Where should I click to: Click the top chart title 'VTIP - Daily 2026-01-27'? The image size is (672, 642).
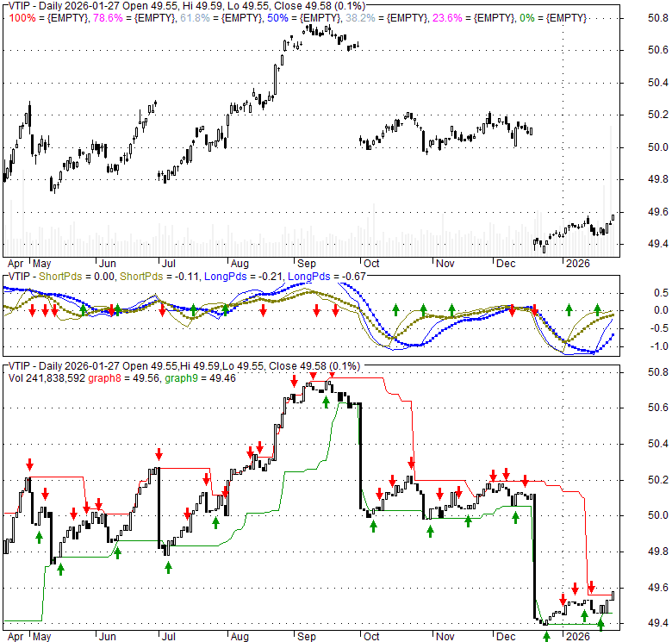coord(64,6)
